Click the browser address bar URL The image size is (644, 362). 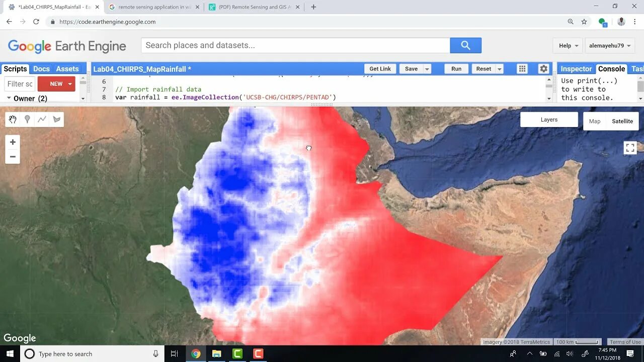[107, 22]
